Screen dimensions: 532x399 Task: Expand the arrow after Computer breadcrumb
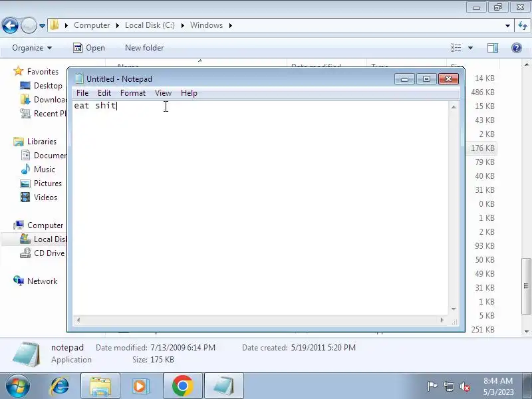coord(118,25)
